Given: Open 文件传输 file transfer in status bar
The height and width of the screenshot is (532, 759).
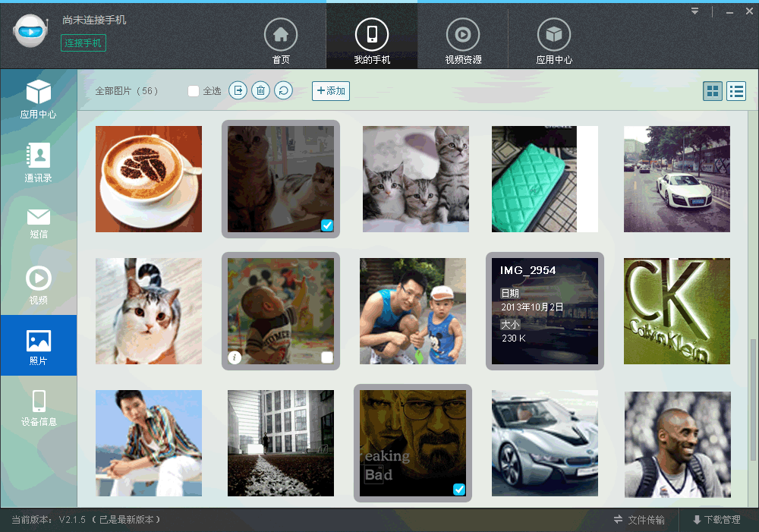Looking at the screenshot, I should 639,520.
